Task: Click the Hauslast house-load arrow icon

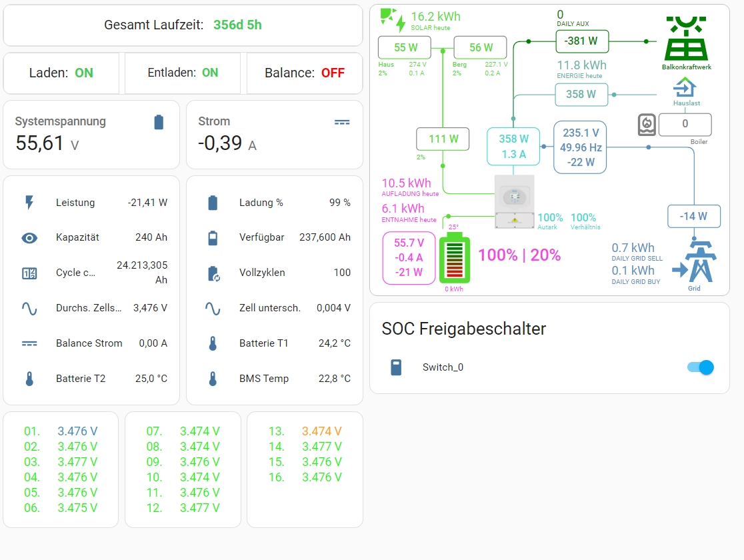Action: [685, 87]
